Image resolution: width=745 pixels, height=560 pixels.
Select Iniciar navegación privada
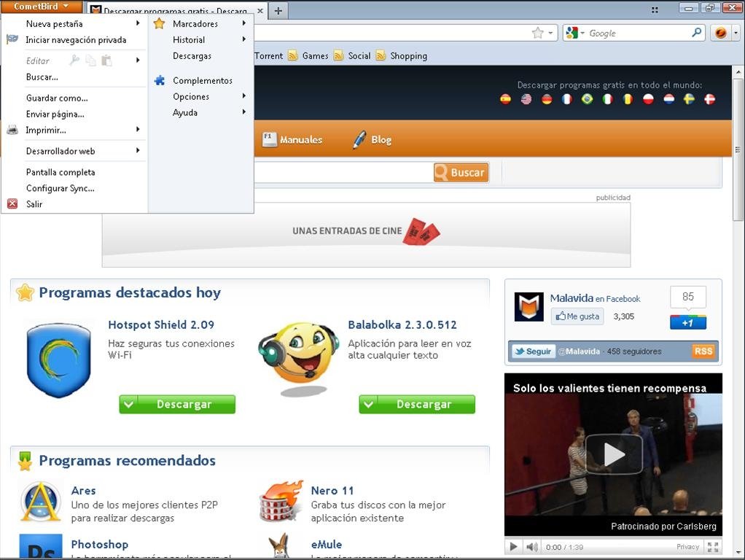[74, 40]
